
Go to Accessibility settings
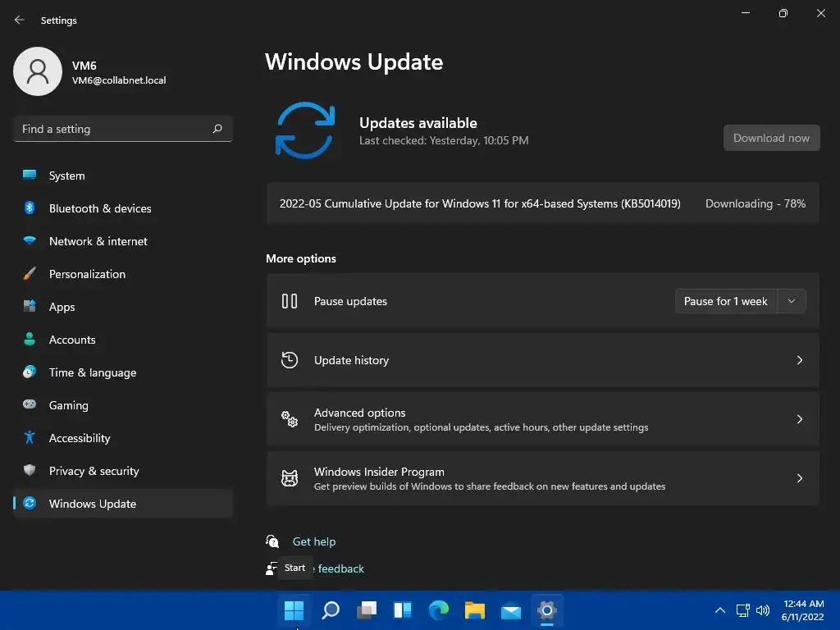coord(123,438)
